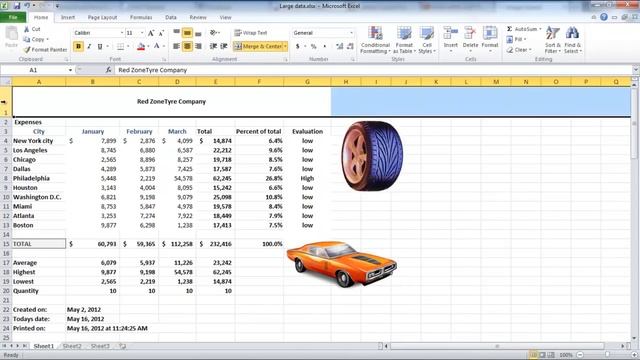Toggle Italic formatting

pos(89,47)
